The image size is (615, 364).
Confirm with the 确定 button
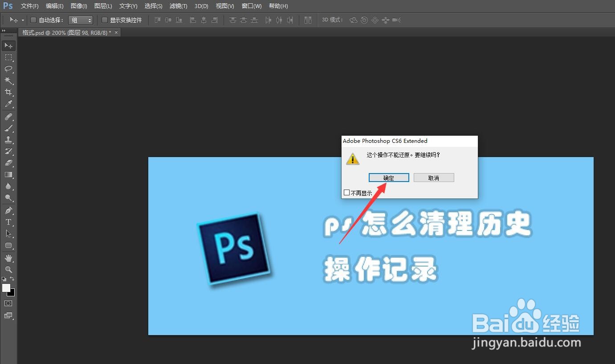pyautogui.click(x=388, y=177)
